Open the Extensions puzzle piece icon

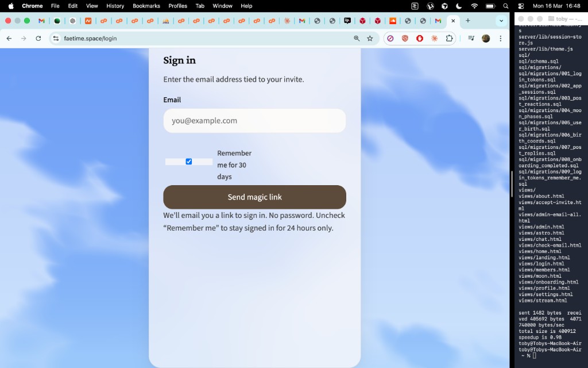(450, 39)
